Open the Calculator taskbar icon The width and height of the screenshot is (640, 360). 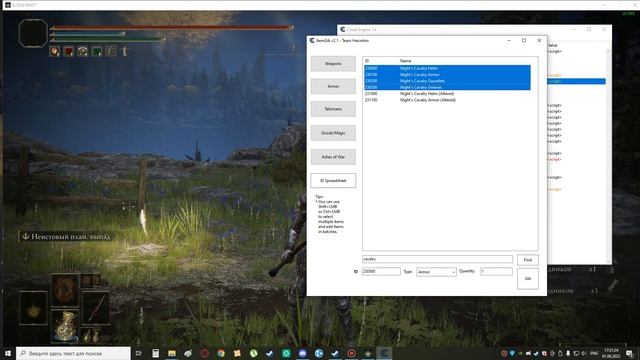point(156,353)
